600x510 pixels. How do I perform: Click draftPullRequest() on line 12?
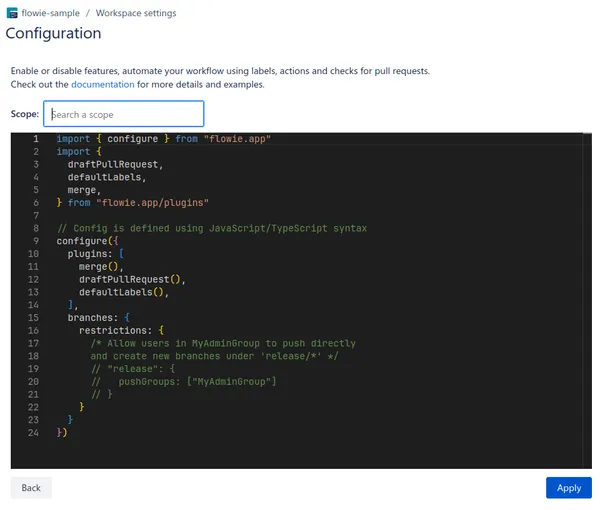point(132,279)
